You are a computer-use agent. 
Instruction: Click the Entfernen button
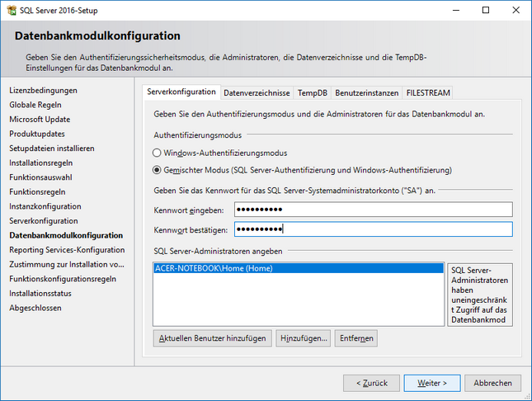point(356,338)
